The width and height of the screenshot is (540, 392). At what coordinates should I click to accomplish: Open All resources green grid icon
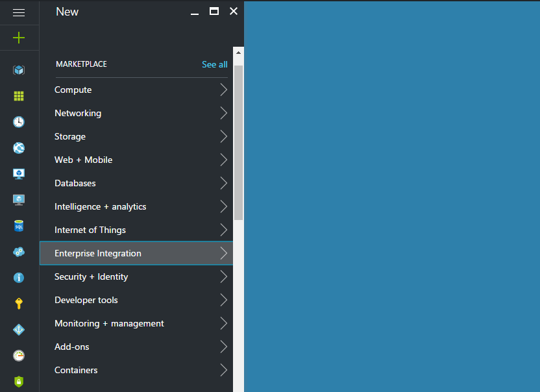pos(19,96)
